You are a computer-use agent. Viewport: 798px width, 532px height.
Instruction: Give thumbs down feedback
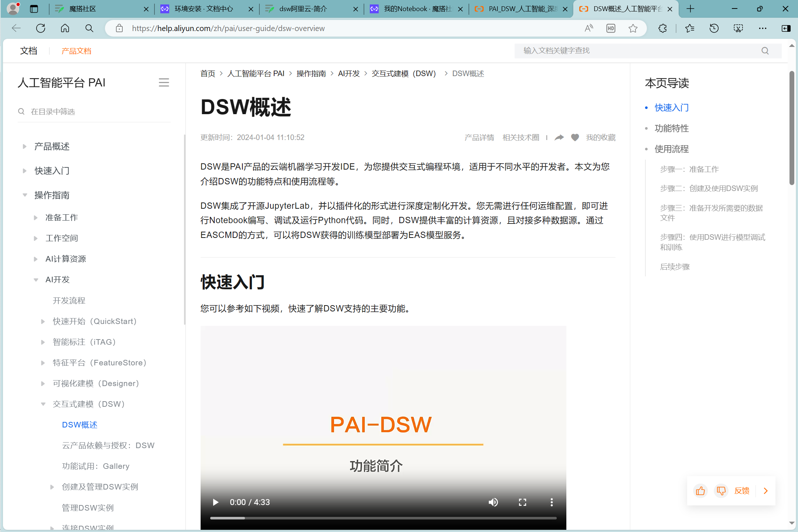pos(721,491)
